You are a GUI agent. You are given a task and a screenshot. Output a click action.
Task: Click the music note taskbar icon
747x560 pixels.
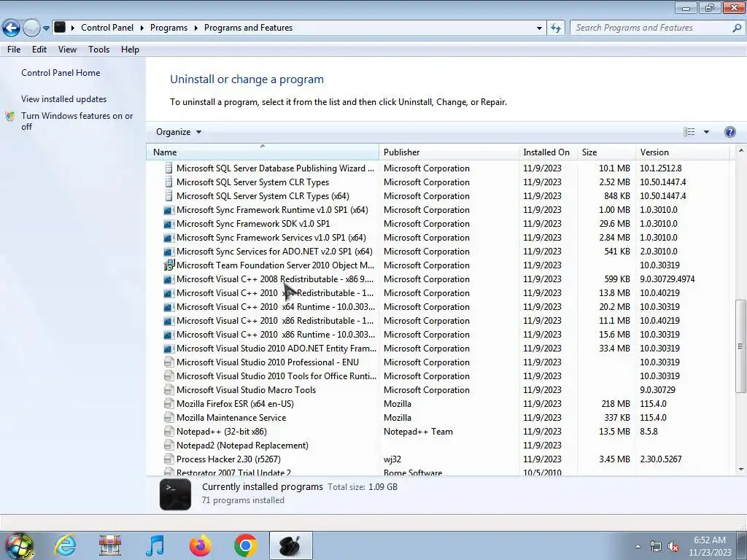pos(155,545)
